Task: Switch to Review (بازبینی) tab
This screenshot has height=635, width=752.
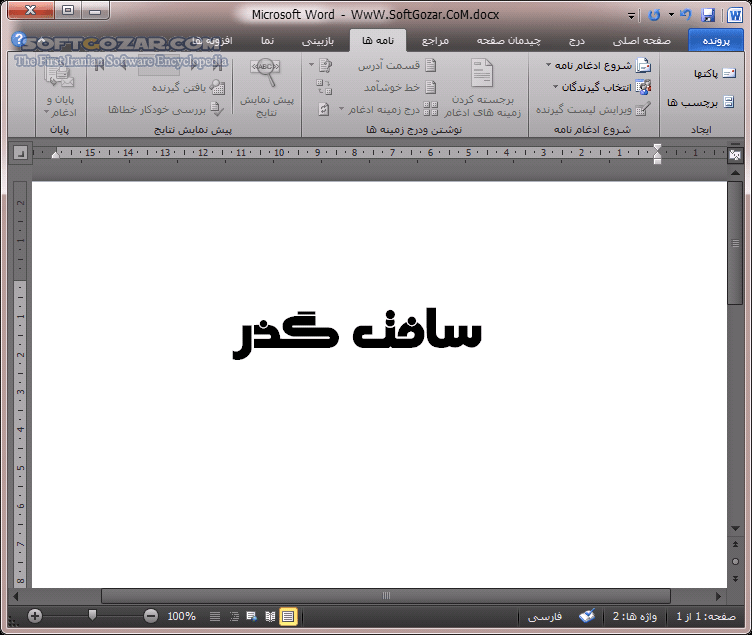Action: pyautogui.click(x=317, y=41)
